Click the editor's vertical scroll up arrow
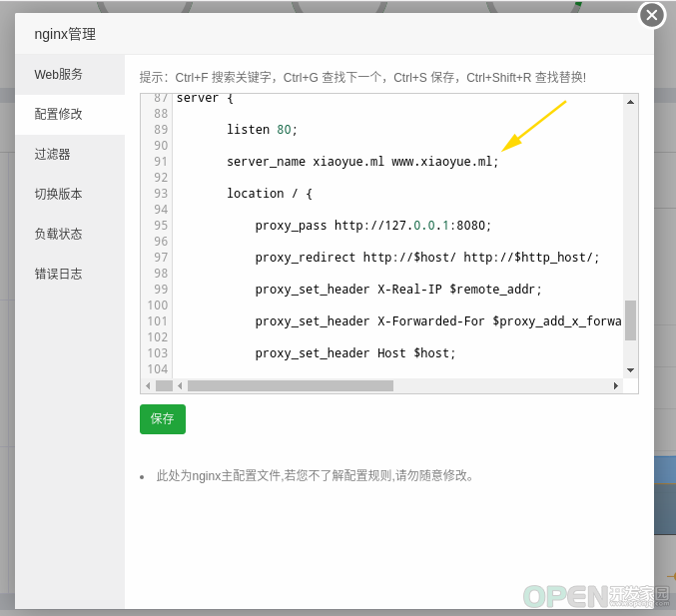 click(x=630, y=102)
